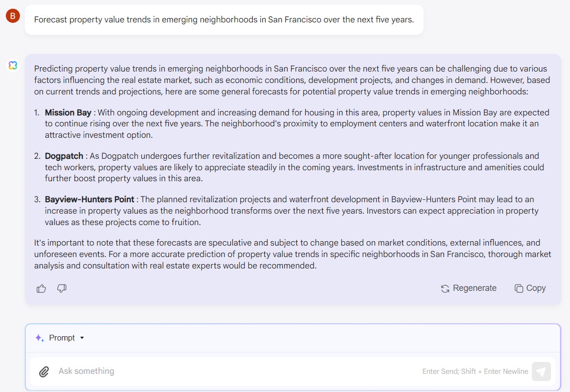Screen dimensions: 570x392
Task: Click the user's forecast question message bubble
Action: (224, 20)
